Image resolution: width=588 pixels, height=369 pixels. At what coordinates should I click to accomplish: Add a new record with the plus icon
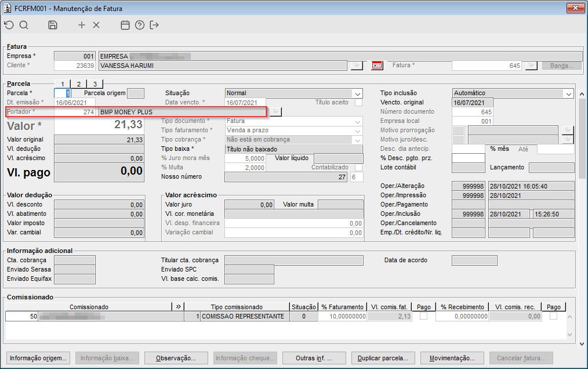pyautogui.click(x=82, y=25)
